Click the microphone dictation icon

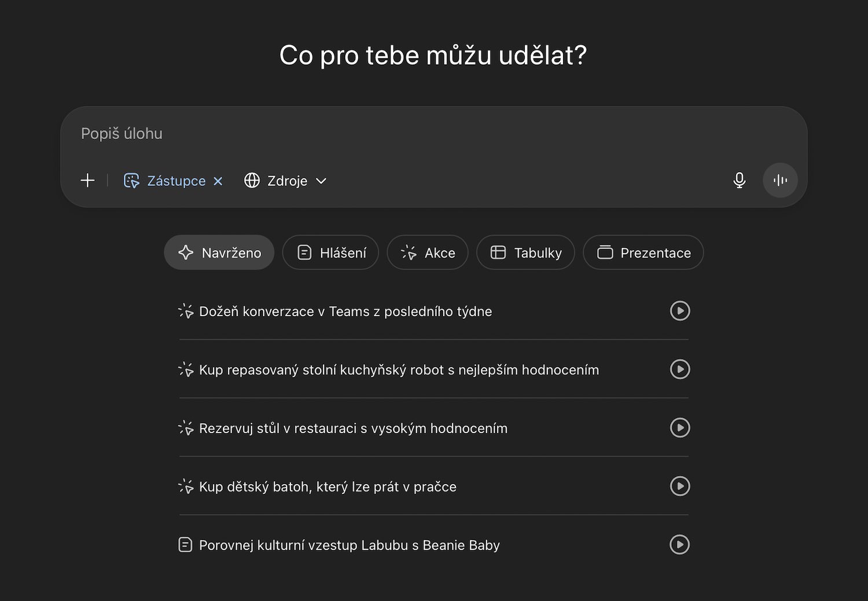[739, 181]
